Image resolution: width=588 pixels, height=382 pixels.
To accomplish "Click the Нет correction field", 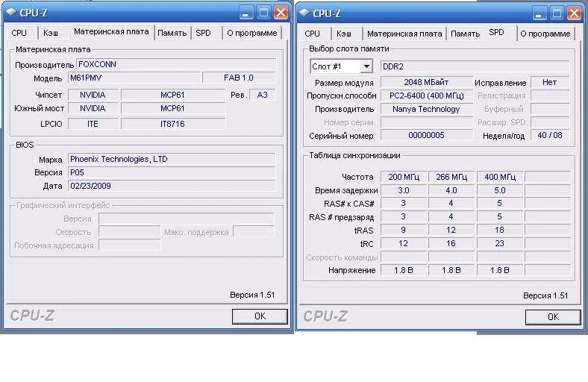I will point(550,83).
